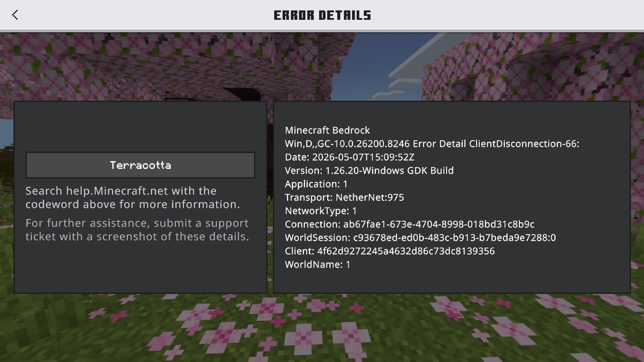Click the 'Minecraft Bedrock' line
This screenshot has width=644, height=362.
(327, 130)
